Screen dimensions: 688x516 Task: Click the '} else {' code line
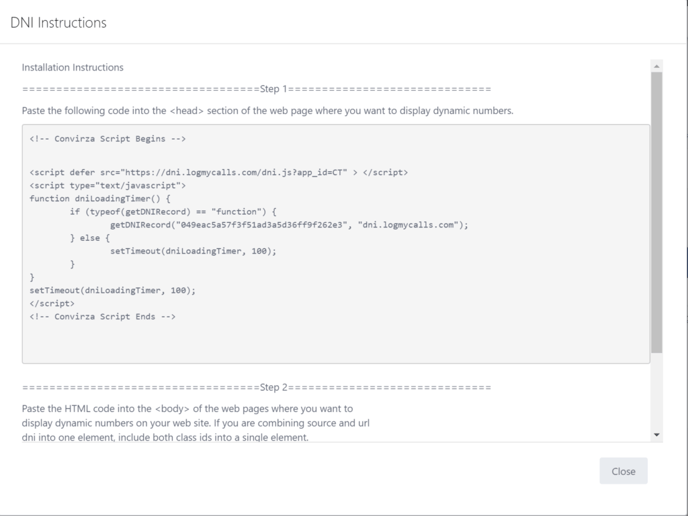coord(90,238)
